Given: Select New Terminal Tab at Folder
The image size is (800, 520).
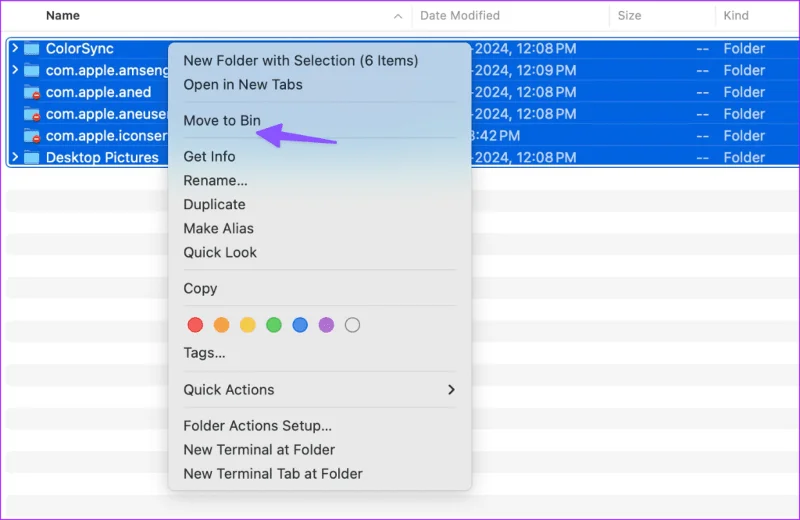Looking at the screenshot, I should click(273, 474).
